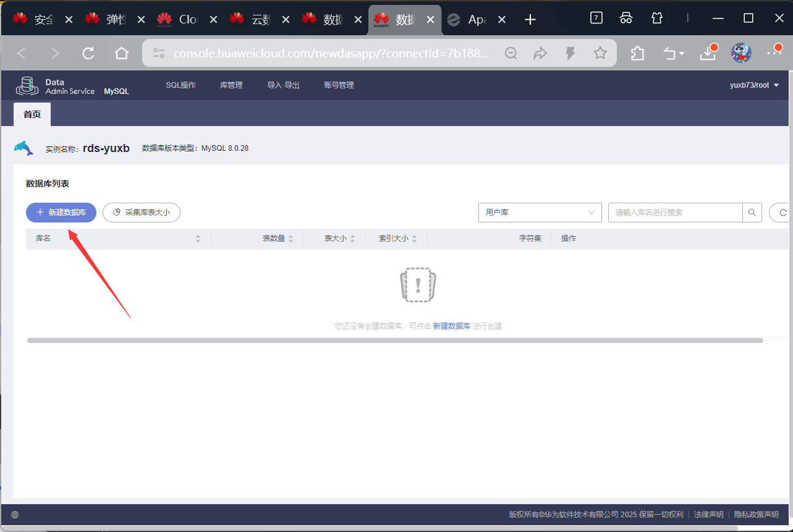This screenshot has height=532, width=793.
Task: Click the incognito glasses icon in the title bar
Action: pyautogui.click(x=626, y=18)
